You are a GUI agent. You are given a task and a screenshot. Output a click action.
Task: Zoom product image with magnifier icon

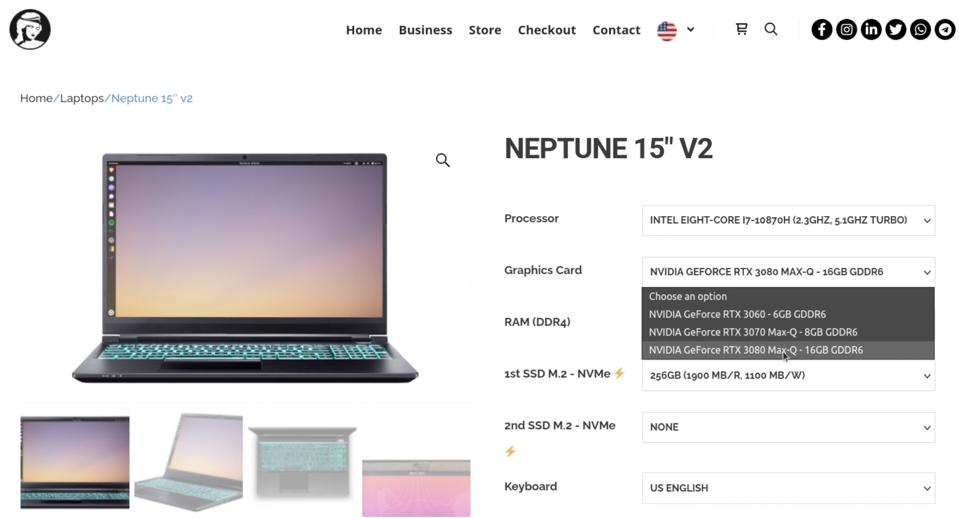443,160
